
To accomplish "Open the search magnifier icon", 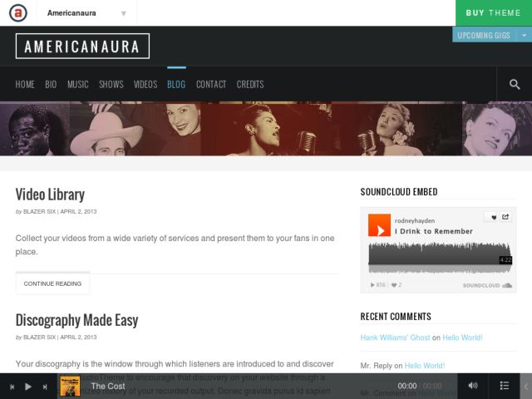I will click(x=515, y=84).
